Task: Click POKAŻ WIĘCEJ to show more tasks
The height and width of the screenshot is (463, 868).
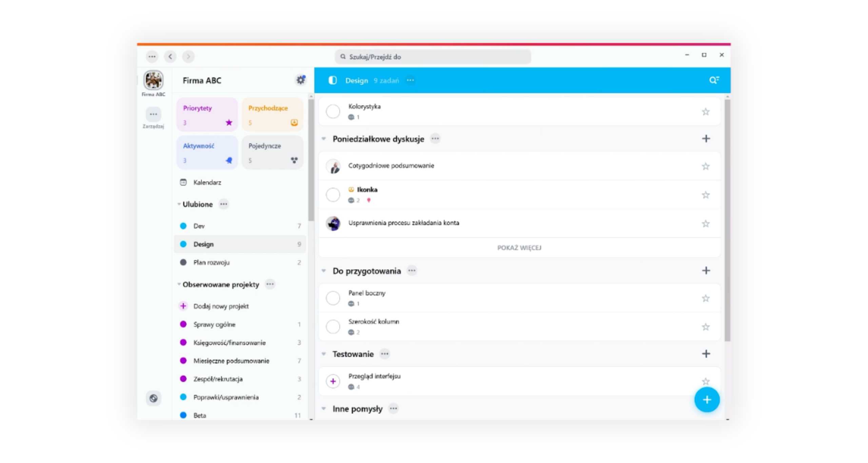Action: 519,248
